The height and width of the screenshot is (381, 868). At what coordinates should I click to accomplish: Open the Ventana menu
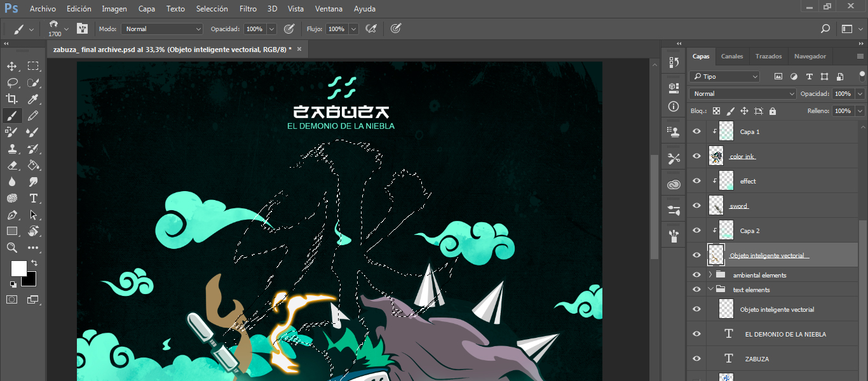[329, 9]
